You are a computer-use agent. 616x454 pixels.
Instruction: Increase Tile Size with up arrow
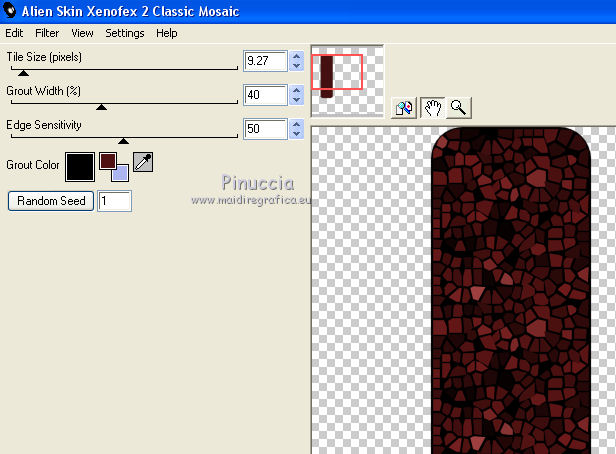pos(297,56)
